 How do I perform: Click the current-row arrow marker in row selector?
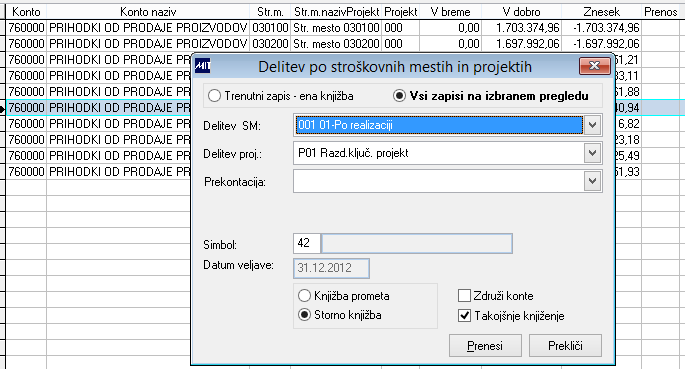click(x=2, y=108)
